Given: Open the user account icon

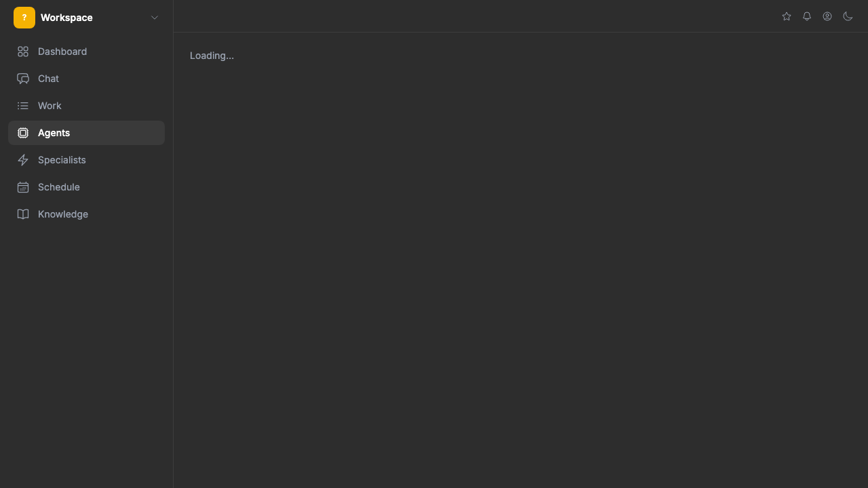Looking at the screenshot, I should point(827,16).
